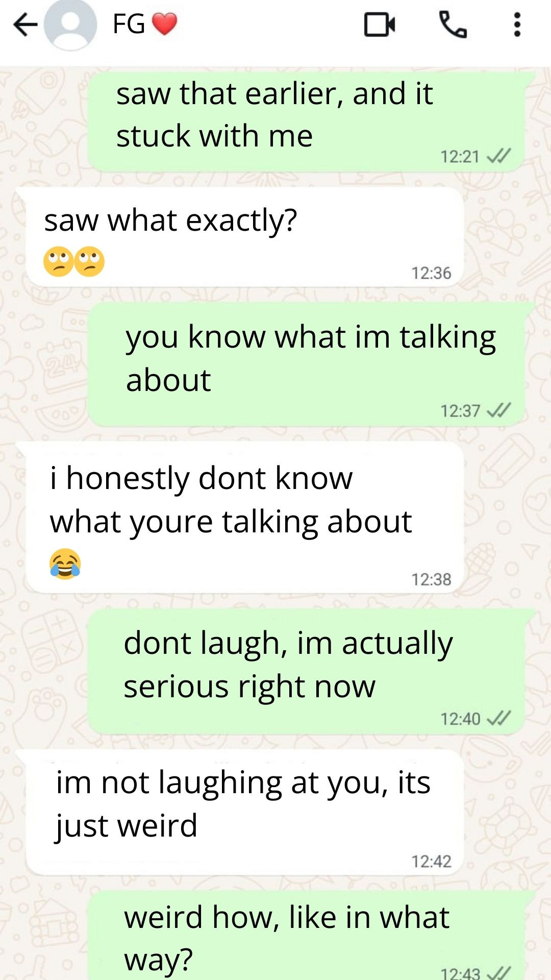The image size is (551, 980).
Task: Tap the red heart emoji in header
Action: tap(164, 24)
